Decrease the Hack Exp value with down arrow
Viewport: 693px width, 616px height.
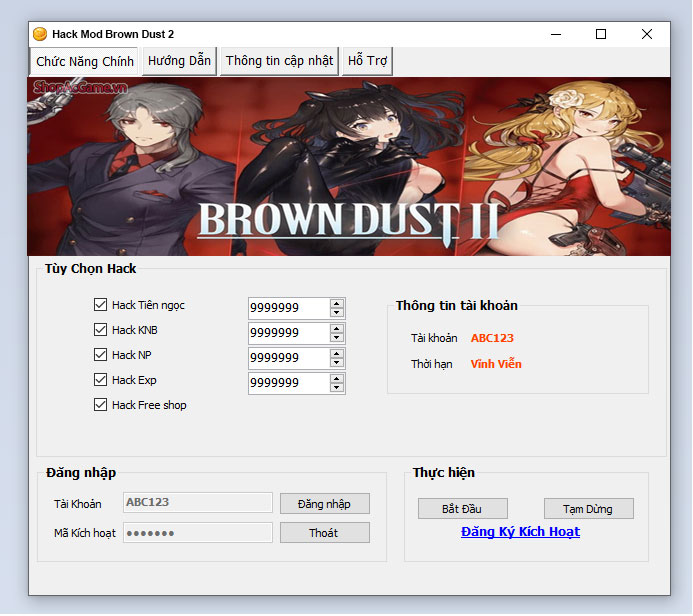(x=337, y=388)
